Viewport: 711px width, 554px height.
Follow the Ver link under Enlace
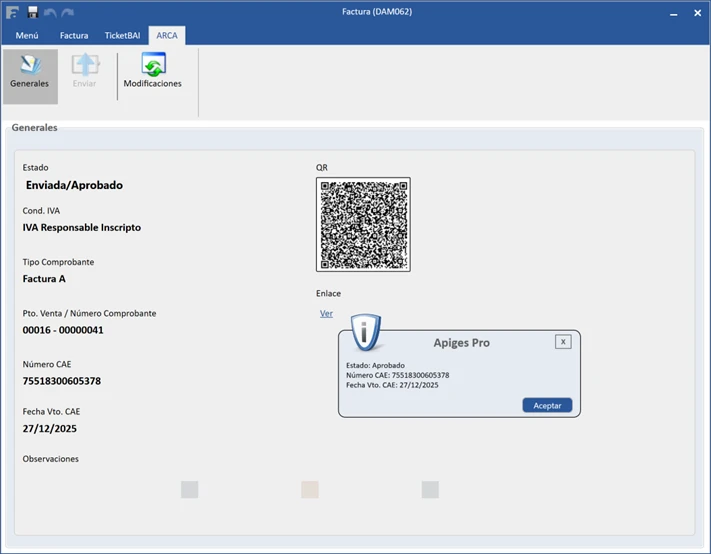coord(326,313)
